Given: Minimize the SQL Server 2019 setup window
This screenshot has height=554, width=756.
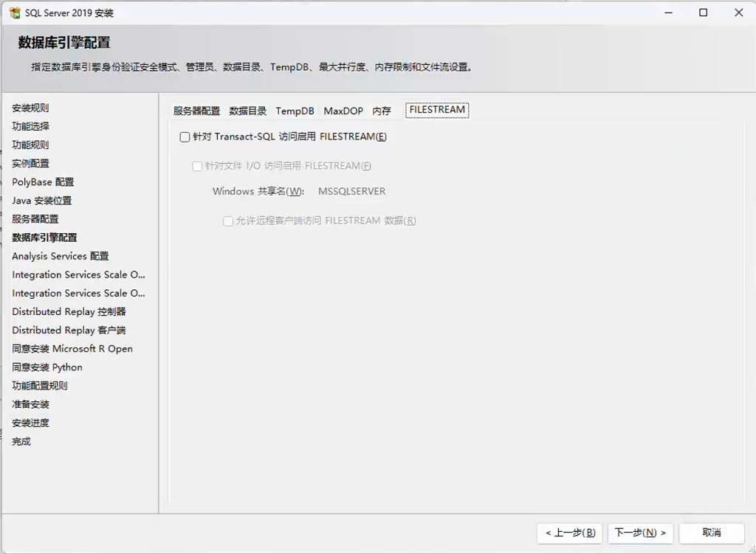Looking at the screenshot, I should 668,13.
